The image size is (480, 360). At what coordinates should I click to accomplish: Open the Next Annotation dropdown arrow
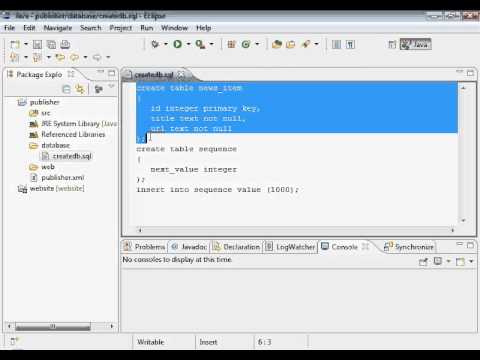click(x=26, y=57)
